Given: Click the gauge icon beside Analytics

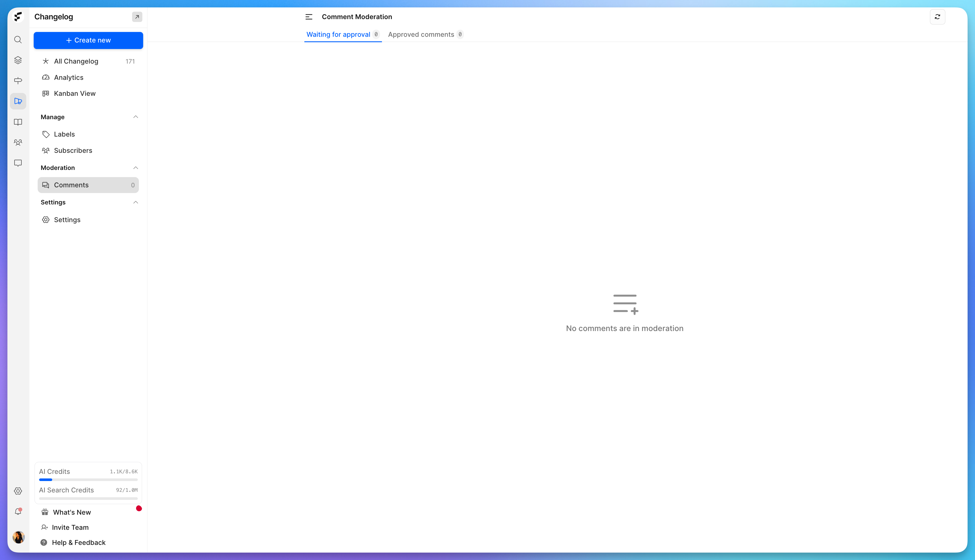Looking at the screenshot, I should pyautogui.click(x=46, y=77).
